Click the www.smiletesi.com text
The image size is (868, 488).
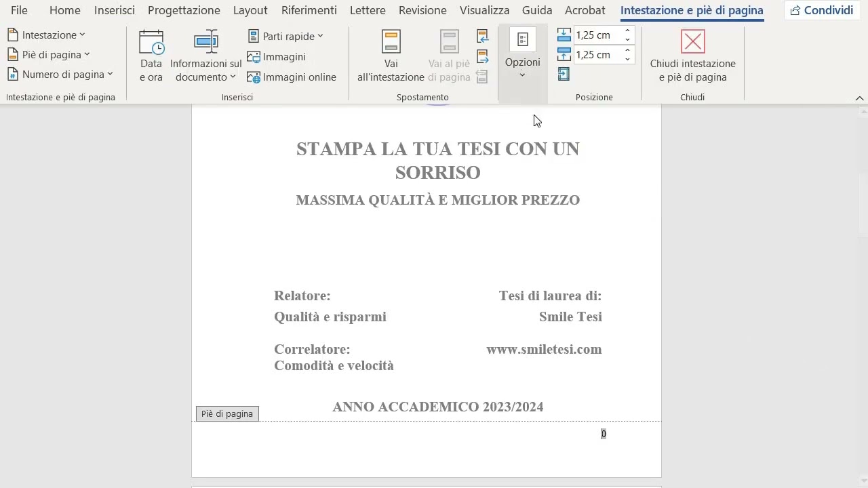pos(544,349)
